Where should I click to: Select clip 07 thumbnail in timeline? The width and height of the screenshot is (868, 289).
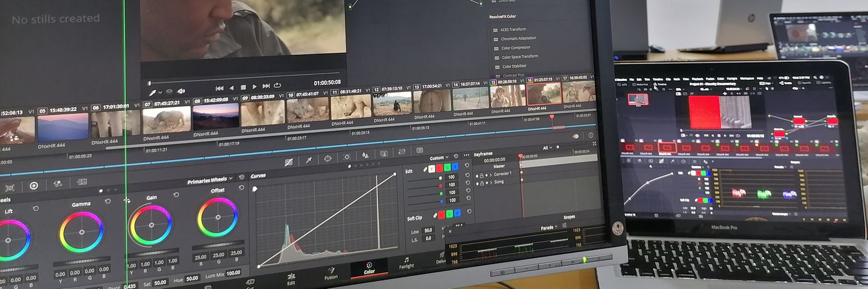167,119
